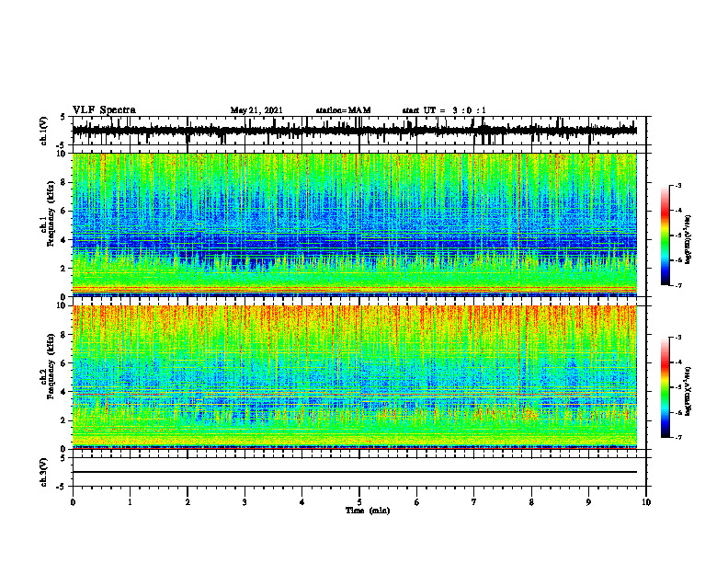Click the flat ch.3 voltage line
The height and width of the screenshot is (563, 728).
pyautogui.click(x=355, y=472)
